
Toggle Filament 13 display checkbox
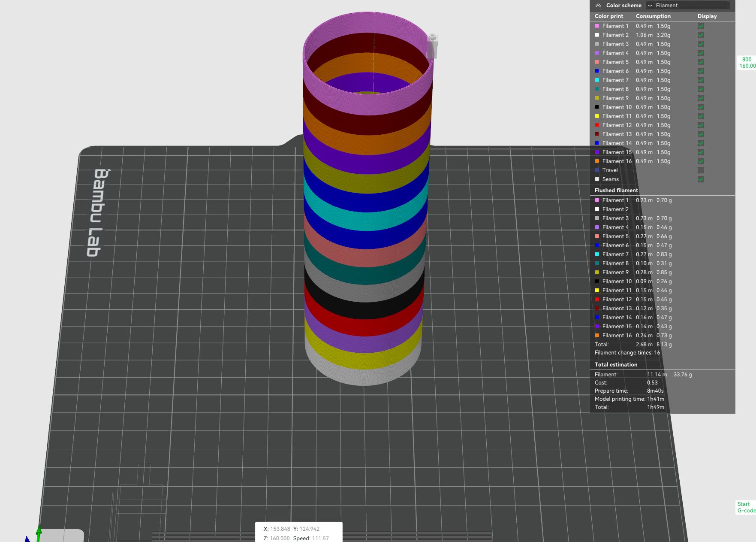click(x=701, y=134)
